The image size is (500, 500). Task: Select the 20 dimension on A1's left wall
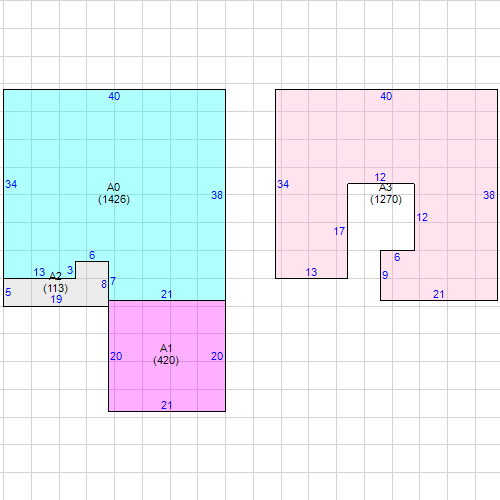116,356
